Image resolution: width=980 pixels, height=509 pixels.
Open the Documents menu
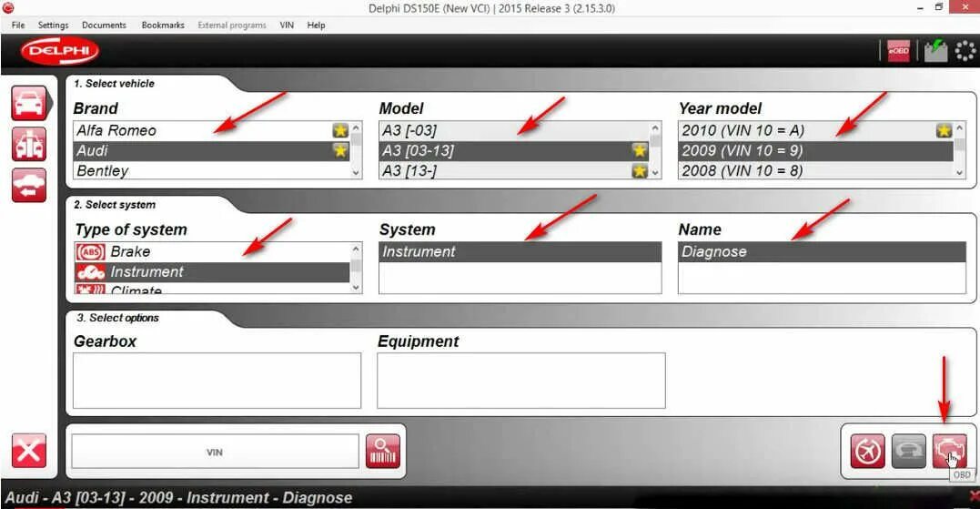[104, 25]
